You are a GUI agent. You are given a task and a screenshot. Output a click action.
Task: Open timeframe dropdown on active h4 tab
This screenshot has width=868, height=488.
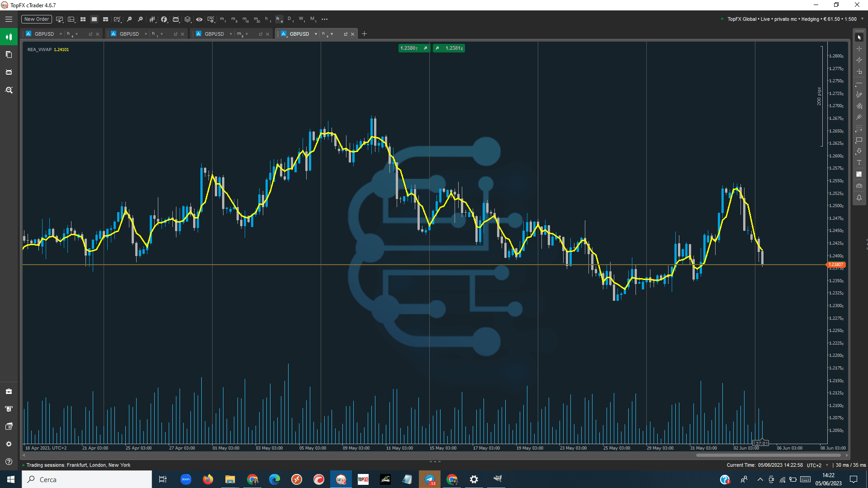(332, 34)
